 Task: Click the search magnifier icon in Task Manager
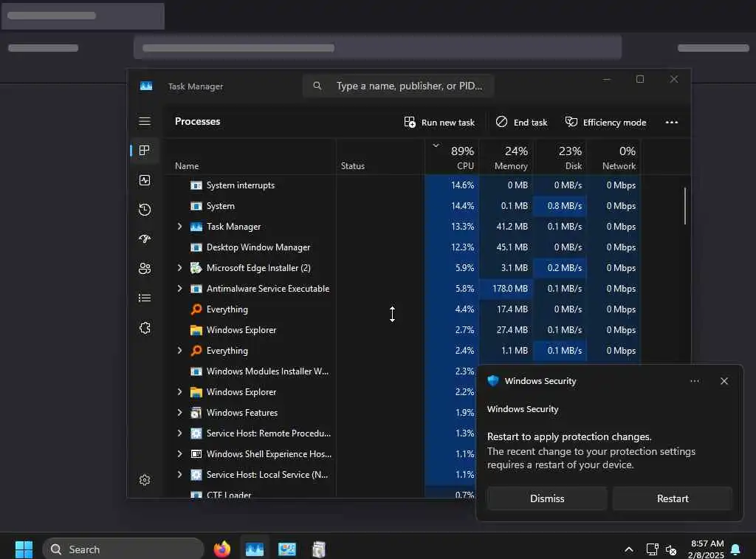point(317,86)
